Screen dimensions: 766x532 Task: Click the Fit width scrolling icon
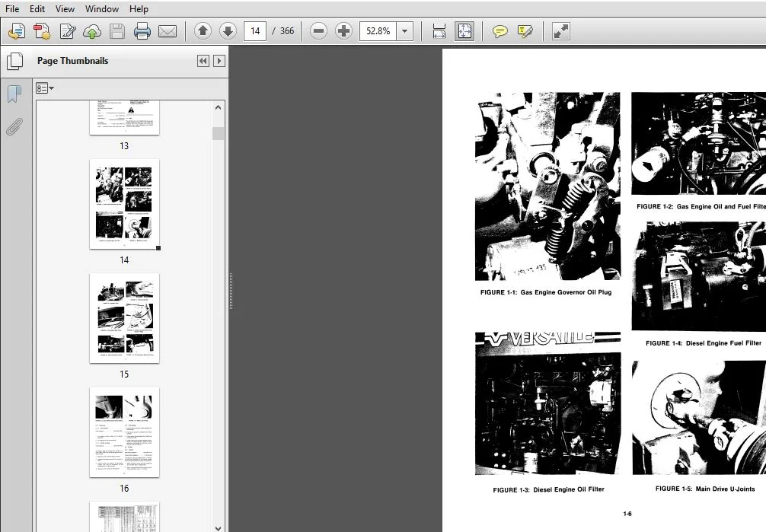tap(439, 31)
